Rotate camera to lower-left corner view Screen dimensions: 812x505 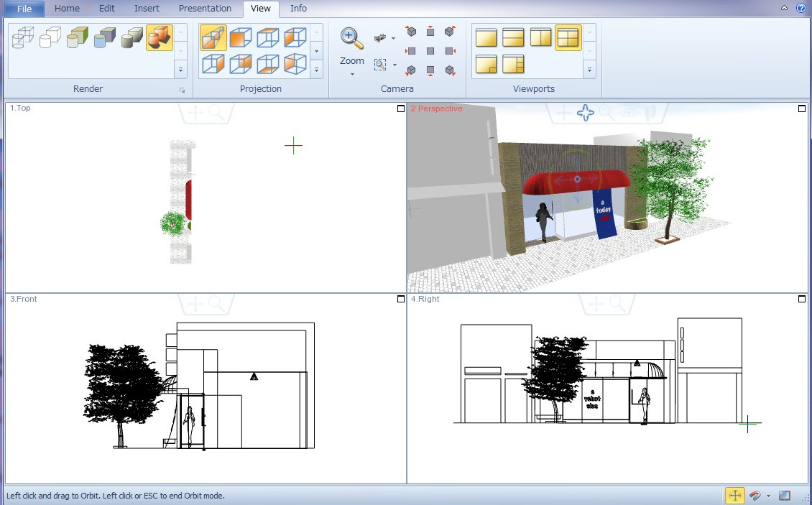click(411, 70)
